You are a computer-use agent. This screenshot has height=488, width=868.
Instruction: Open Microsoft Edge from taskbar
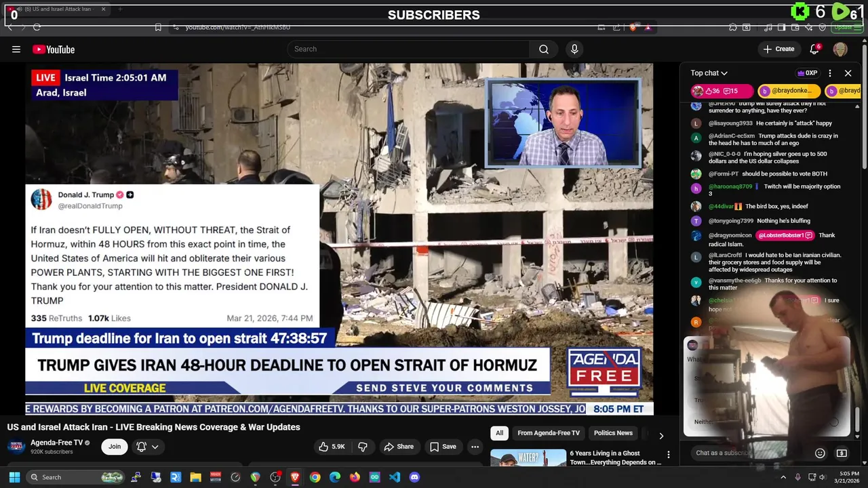tap(335, 477)
